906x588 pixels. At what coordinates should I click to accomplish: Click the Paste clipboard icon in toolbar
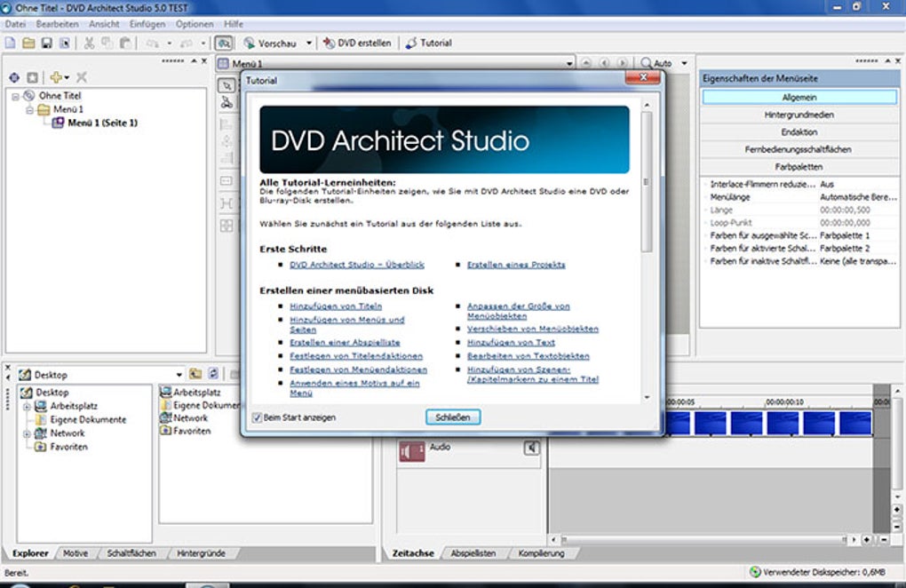[125, 44]
